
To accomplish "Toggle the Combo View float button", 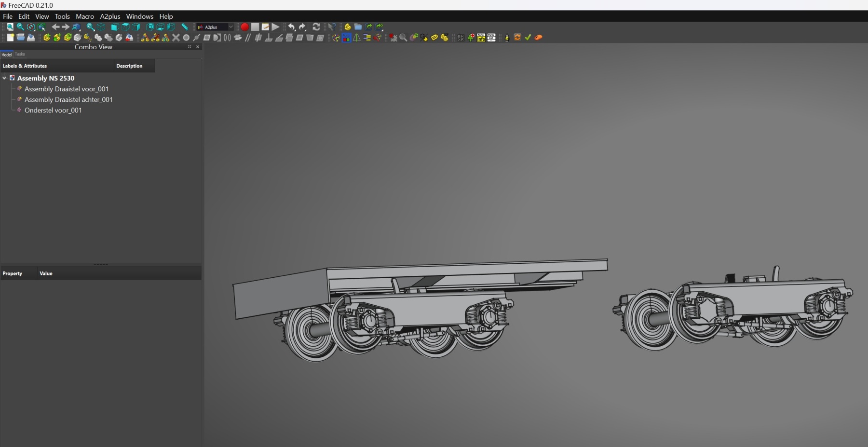I will [190, 47].
